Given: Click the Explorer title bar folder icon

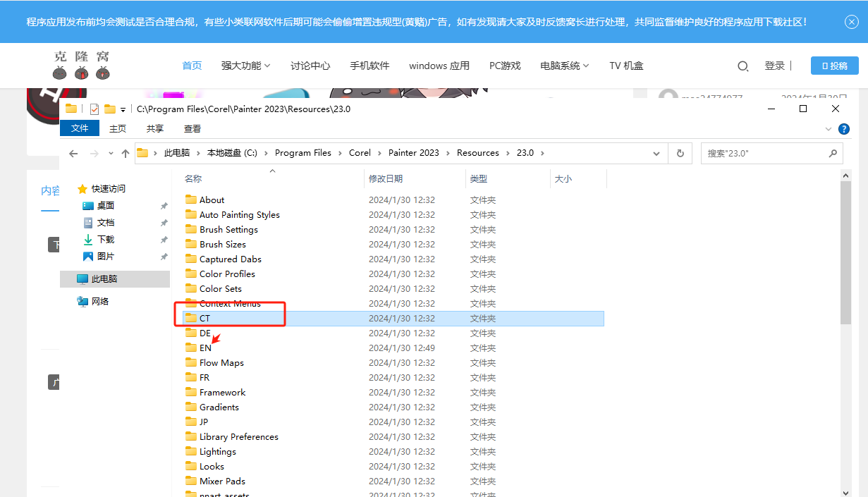Looking at the screenshot, I should (x=71, y=109).
